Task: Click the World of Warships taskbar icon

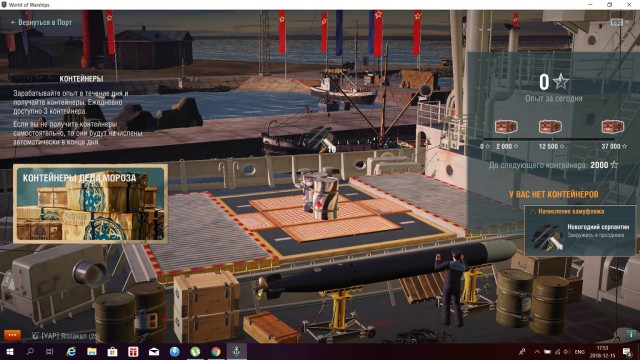Action: tap(236, 351)
